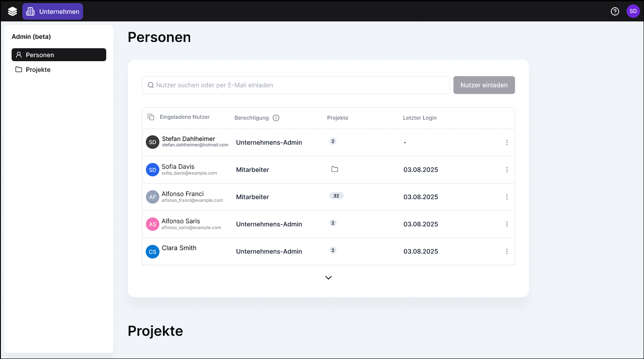Image resolution: width=644 pixels, height=359 pixels.
Task: Show info icon next to Berechtigung
Action: coord(276,118)
